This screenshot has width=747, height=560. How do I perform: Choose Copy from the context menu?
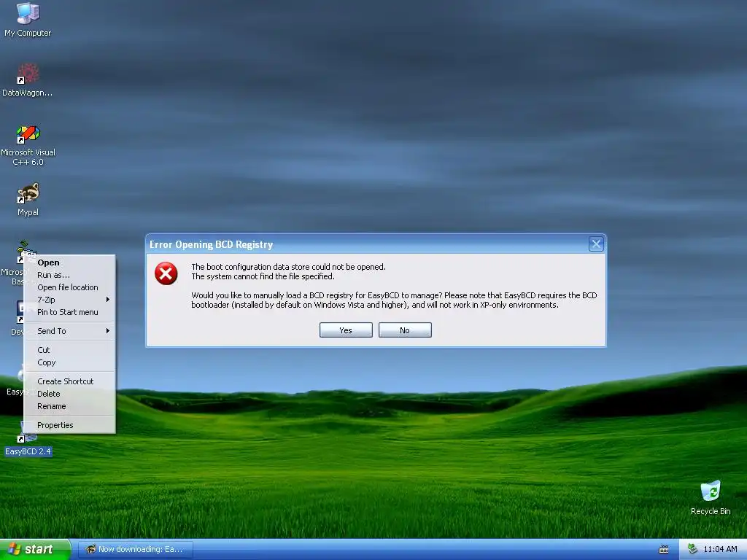(69, 362)
